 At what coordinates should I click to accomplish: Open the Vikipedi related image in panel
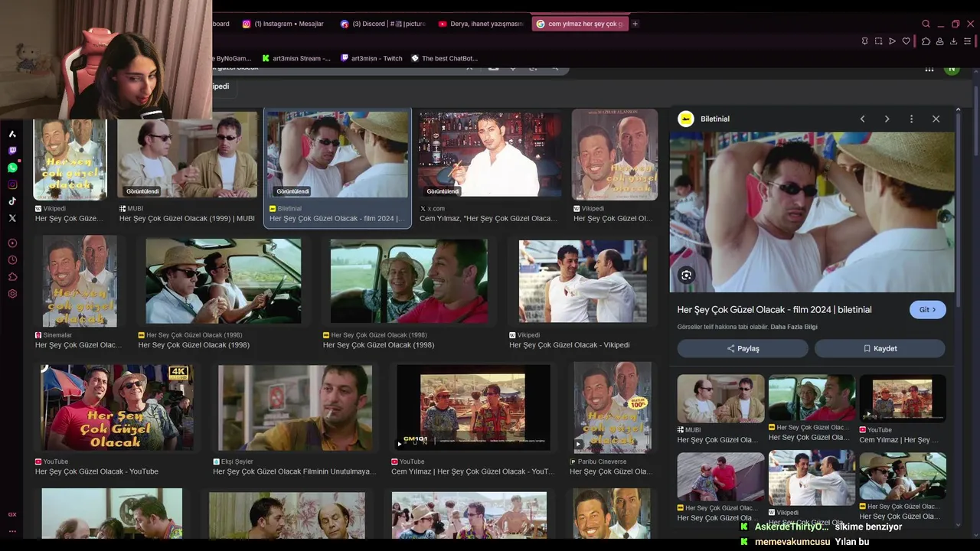[812, 478]
